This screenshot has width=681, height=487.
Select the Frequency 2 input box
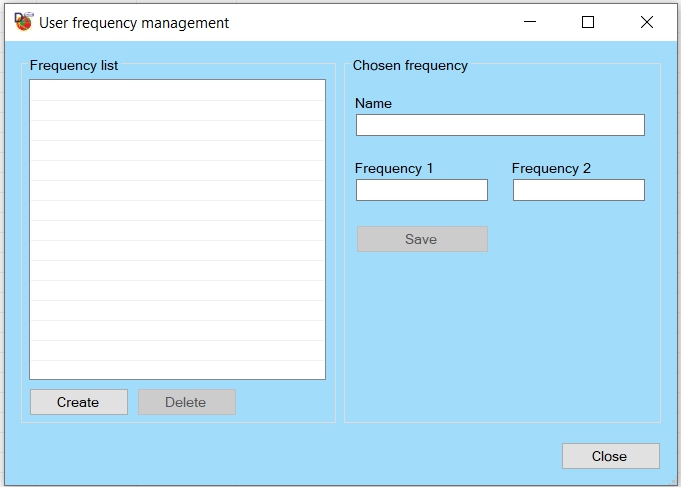pos(578,190)
